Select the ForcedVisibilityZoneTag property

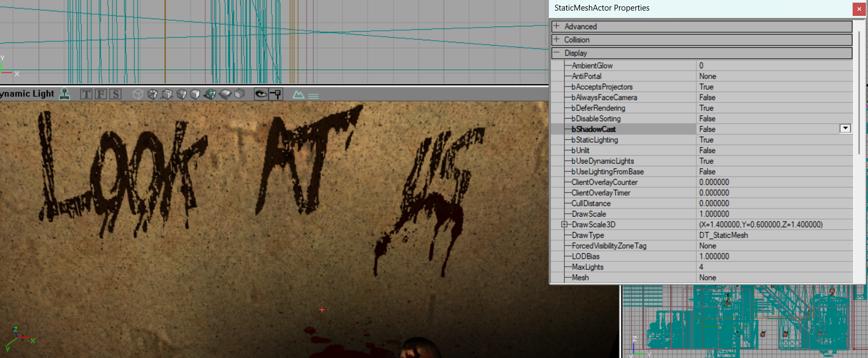tap(609, 246)
